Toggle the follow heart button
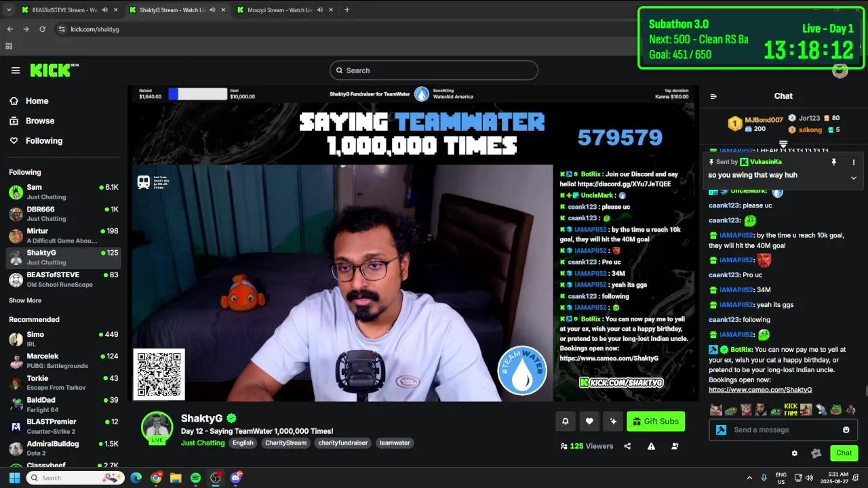The height and width of the screenshot is (488, 868). (589, 422)
